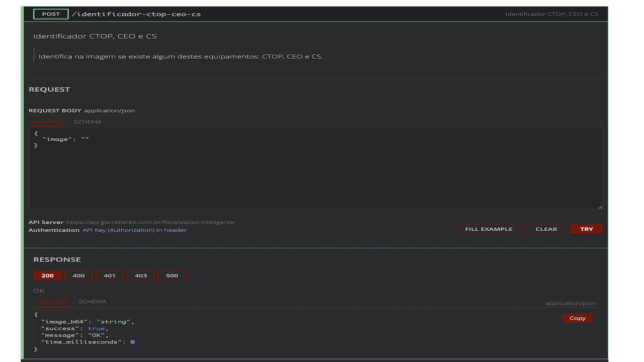Image resolution: width=644 pixels, height=362 pixels.
Task: Click the Identificador CTOP, CEO e CS header summary
Action: pos(552,14)
